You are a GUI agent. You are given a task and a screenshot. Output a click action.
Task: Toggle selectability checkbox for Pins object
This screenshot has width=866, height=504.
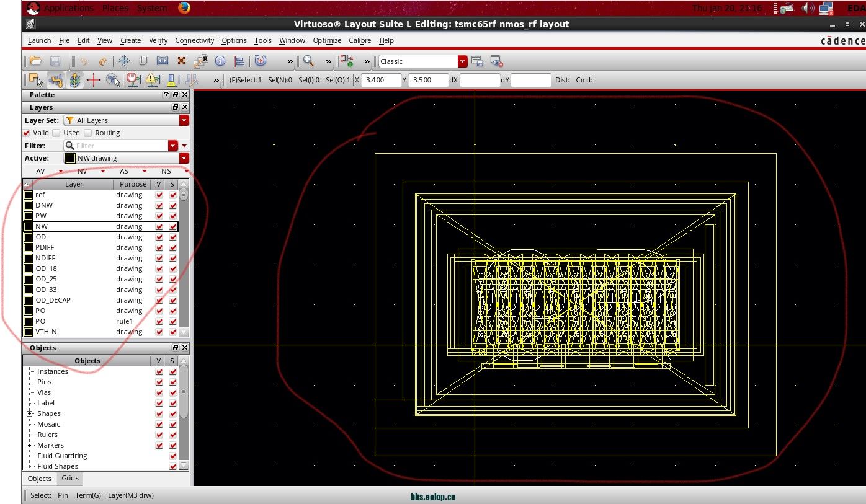pos(173,382)
